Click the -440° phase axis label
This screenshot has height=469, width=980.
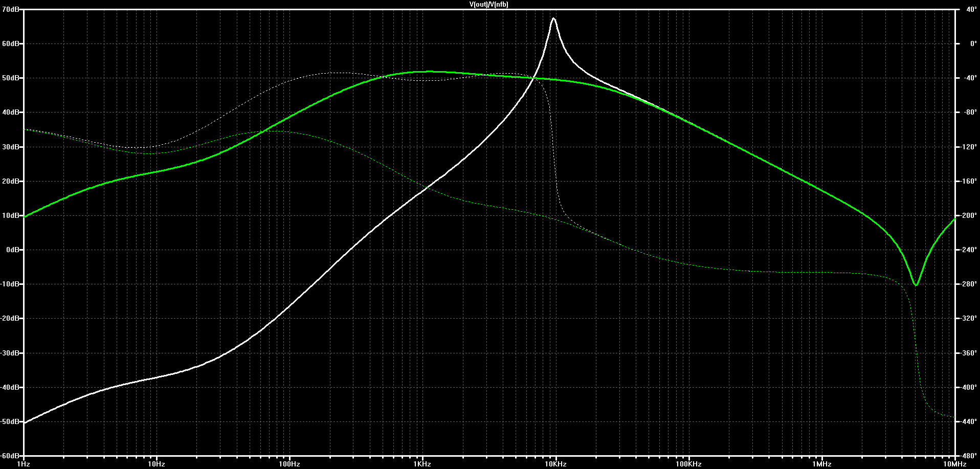969,421
